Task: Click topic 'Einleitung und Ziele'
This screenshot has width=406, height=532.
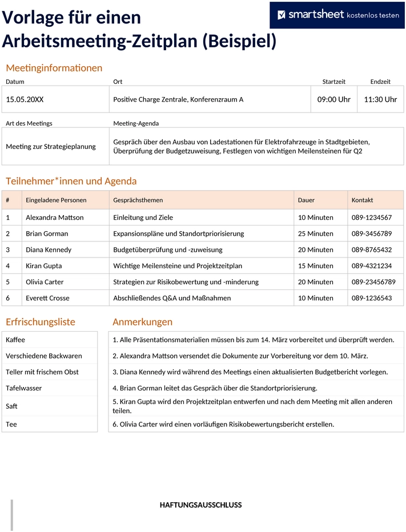Action: coord(143,217)
